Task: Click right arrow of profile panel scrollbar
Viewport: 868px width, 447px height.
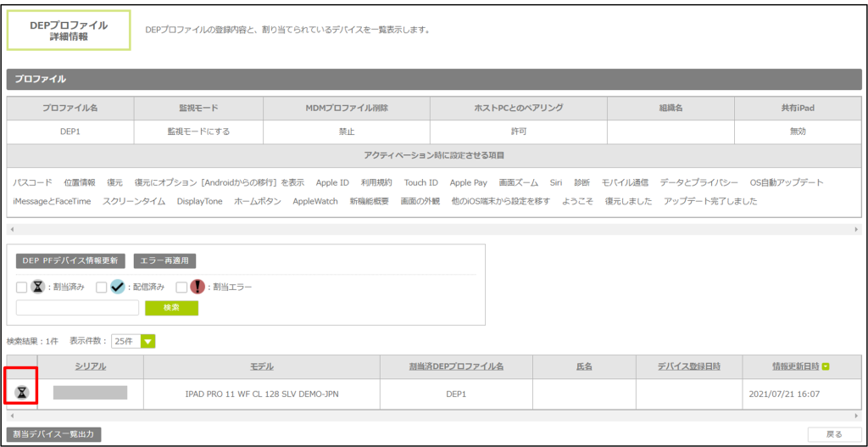Action: pos(856,230)
